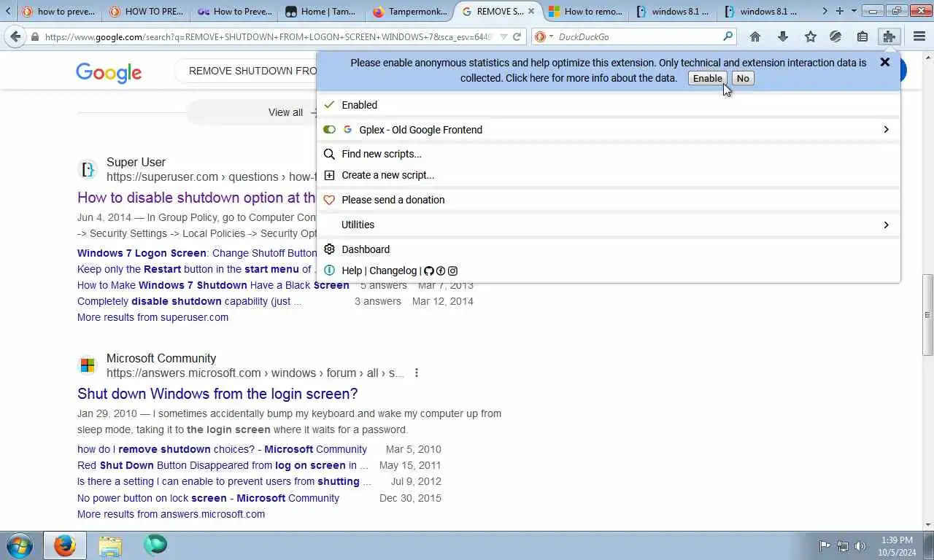The height and width of the screenshot is (560, 934).
Task: Open Microsoft Community result three-dot options
Action: pos(416,373)
